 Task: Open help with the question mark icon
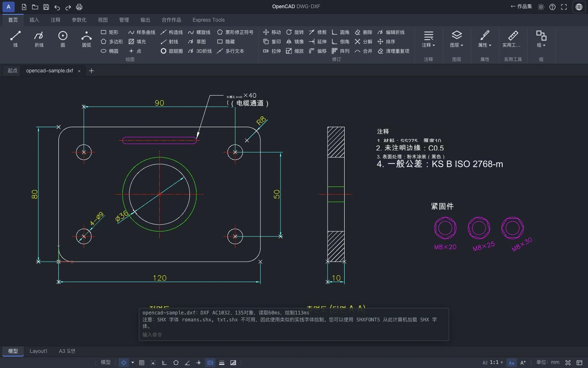point(552,7)
